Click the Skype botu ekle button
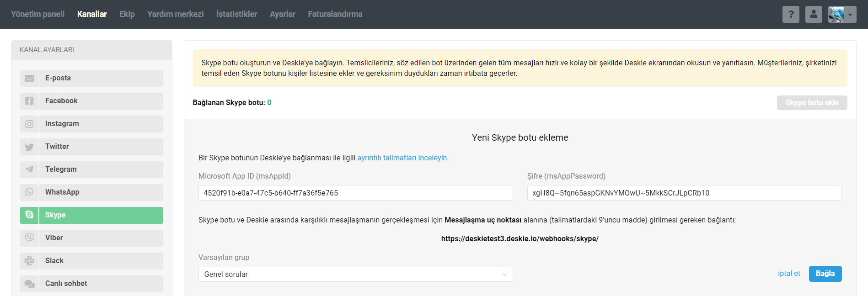Screen dimensions: 868x296 (x=812, y=103)
